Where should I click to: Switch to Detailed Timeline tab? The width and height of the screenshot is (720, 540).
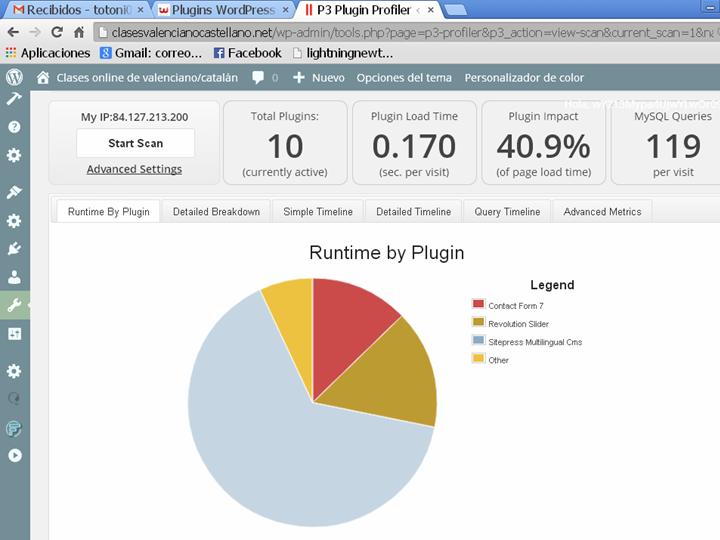click(413, 212)
